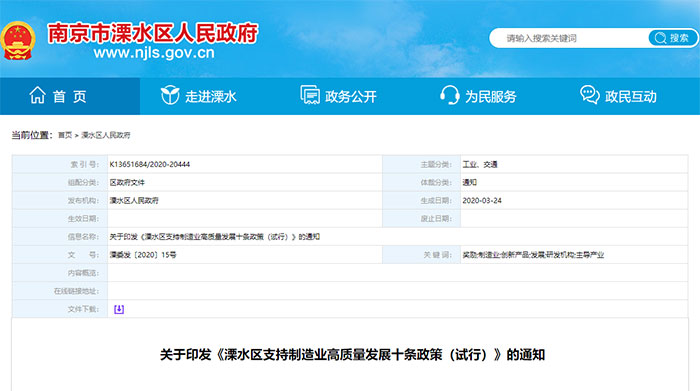Image resolution: width=700 pixels, height=391 pixels.
Task: Click the headset icon beside 为民服务
Action: point(450,95)
